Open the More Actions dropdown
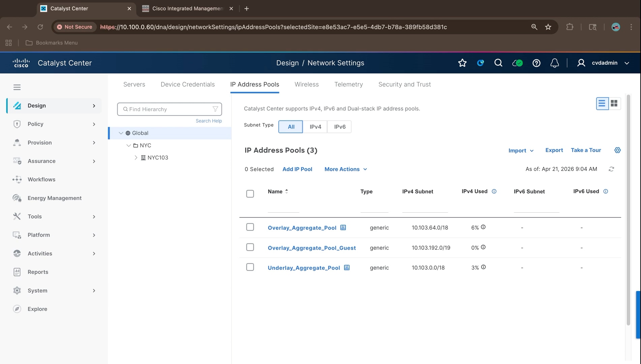Screen dimensions: 641x364 point(346,169)
